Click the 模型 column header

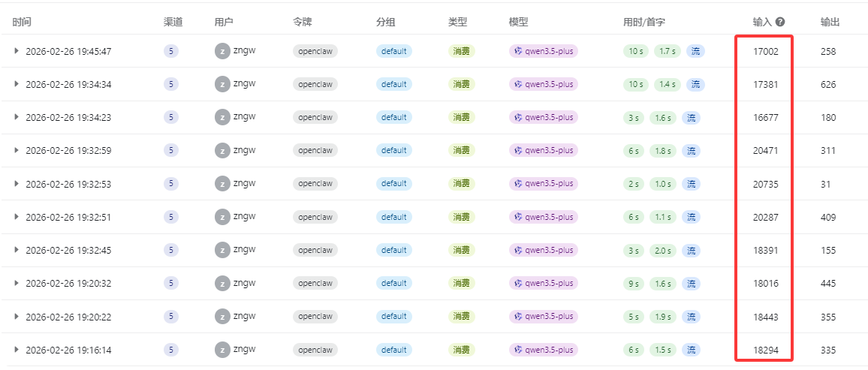point(518,23)
